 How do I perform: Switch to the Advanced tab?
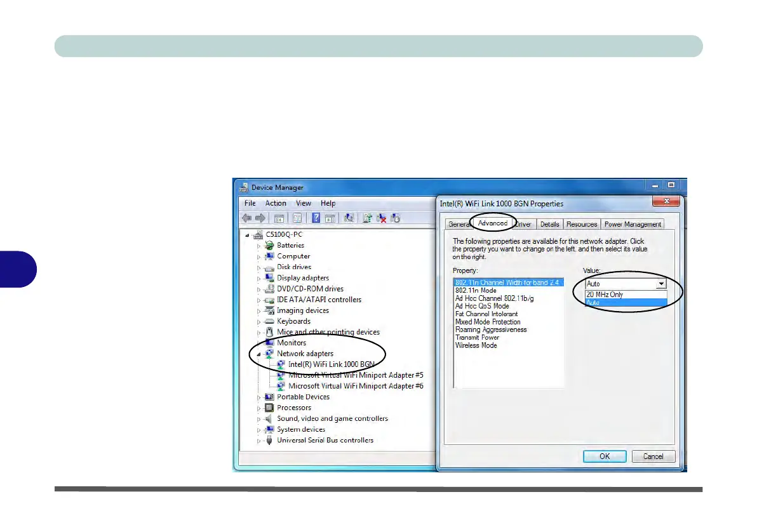pyautogui.click(x=493, y=223)
